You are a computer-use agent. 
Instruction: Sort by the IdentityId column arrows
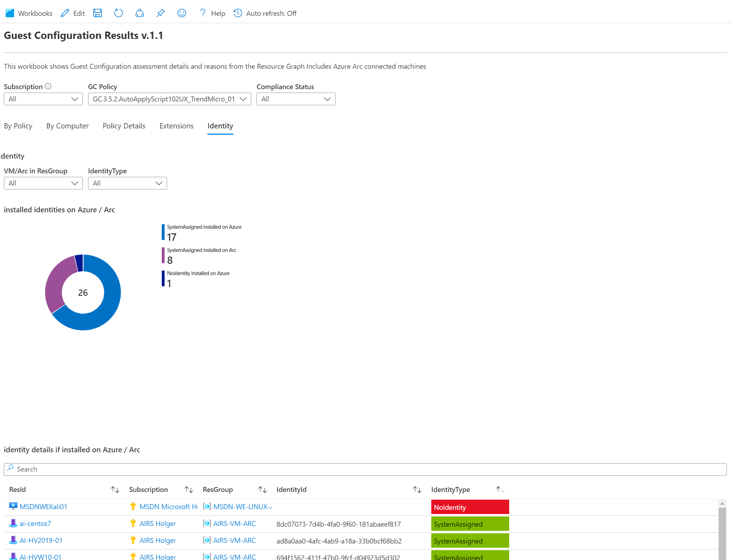click(417, 489)
